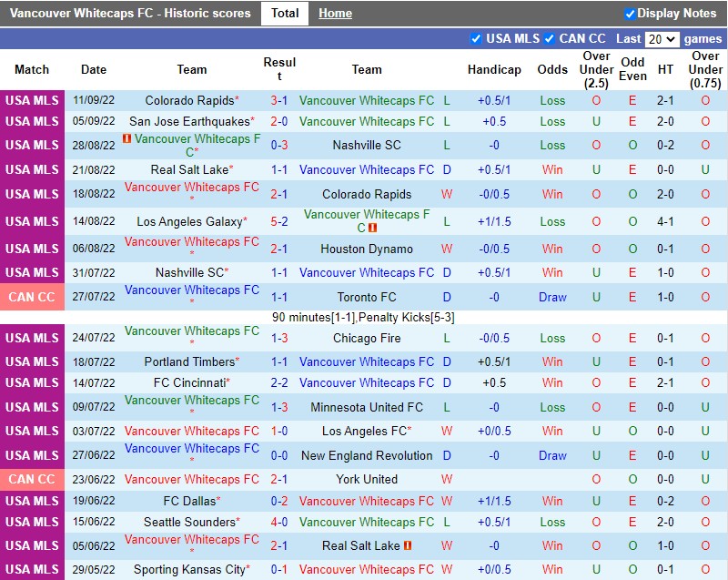
Task: Click the CAN CC badge for 27/07/22 match
Action: tap(32, 297)
